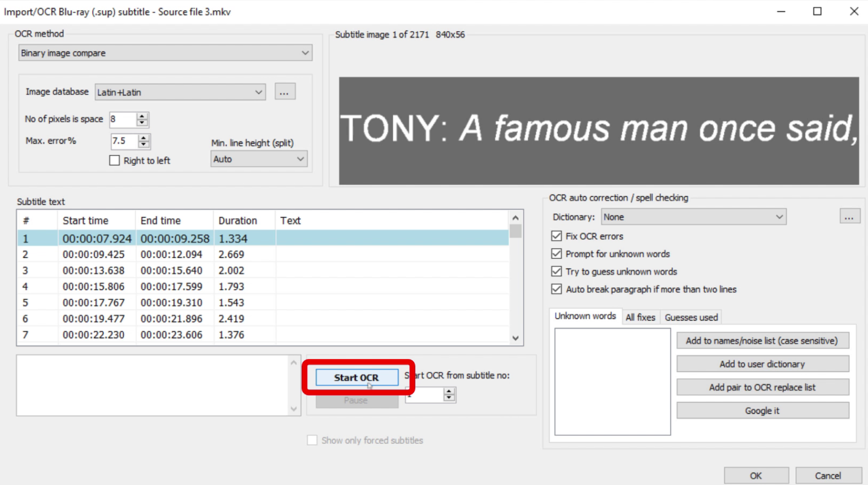Click the ellipsis button beside Image database

pos(285,92)
